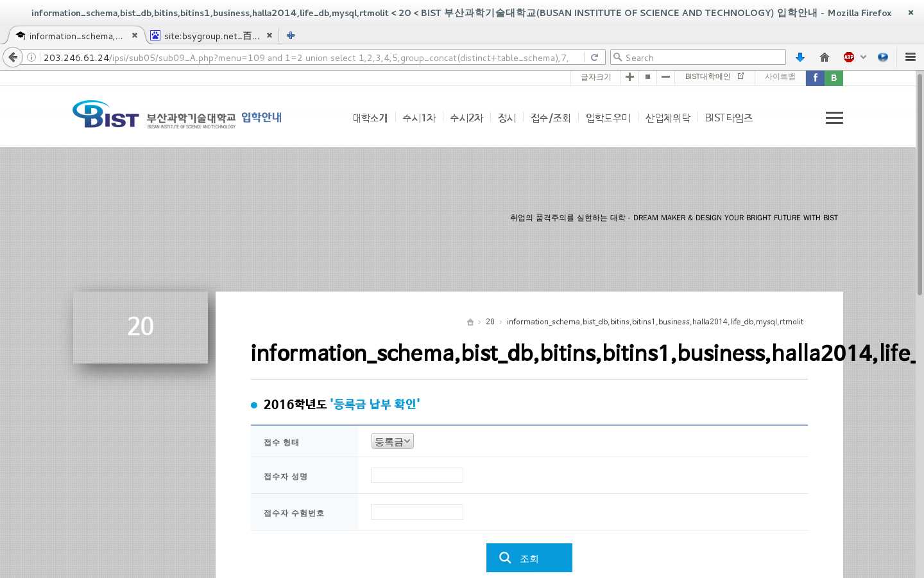Expand the 등록금 dropdown

pyautogui.click(x=392, y=441)
